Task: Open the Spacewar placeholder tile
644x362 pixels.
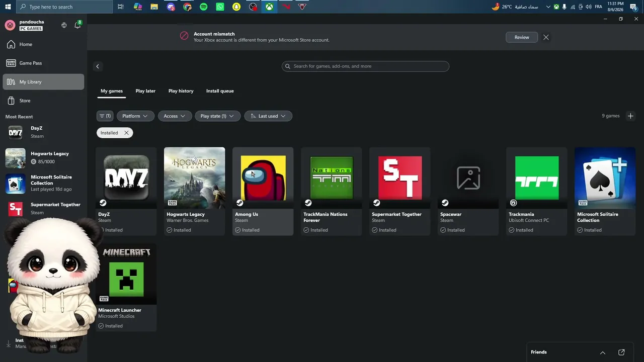Action: coord(468,191)
